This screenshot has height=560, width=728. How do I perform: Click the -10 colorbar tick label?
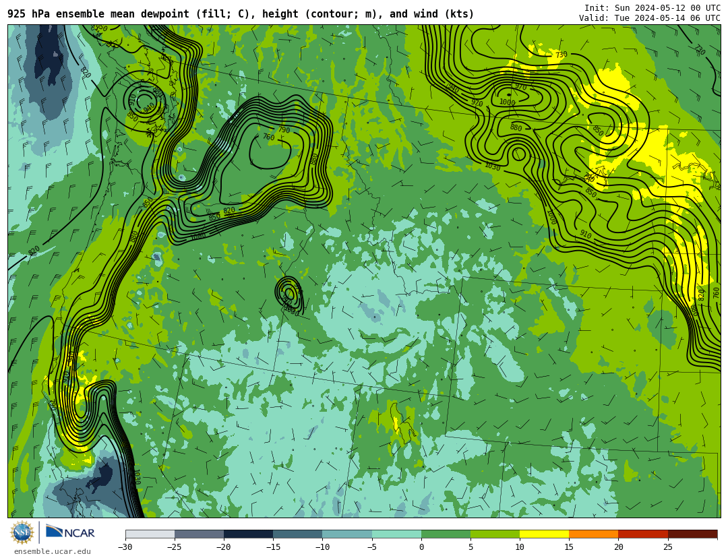pyautogui.click(x=322, y=547)
